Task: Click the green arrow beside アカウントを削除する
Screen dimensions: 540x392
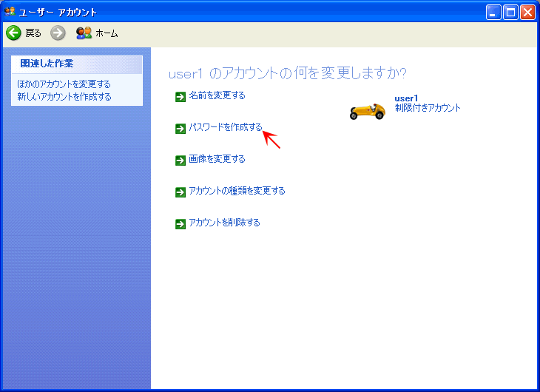Action: click(x=180, y=224)
